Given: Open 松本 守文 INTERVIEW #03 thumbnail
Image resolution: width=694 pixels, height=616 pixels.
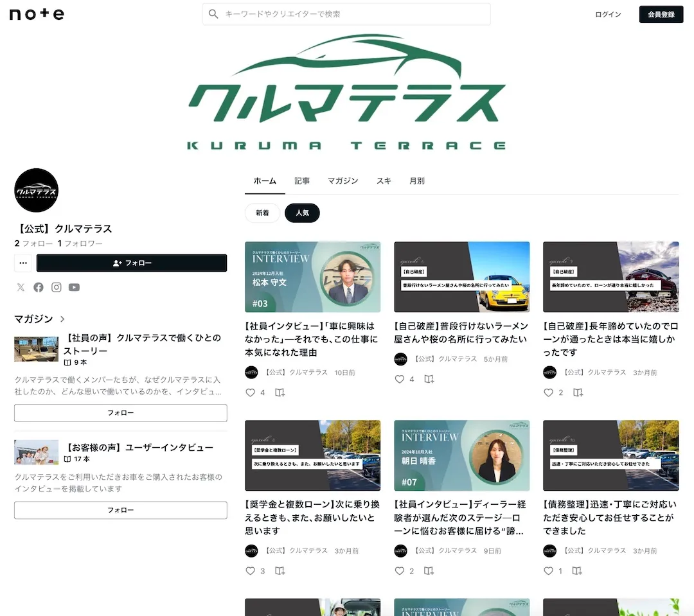Looking at the screenshot, I should (313, 277).
